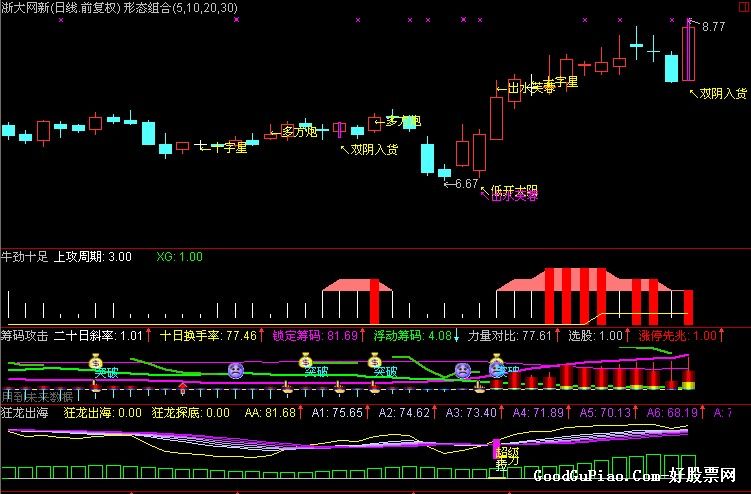Screen dimensions: 751x494
Task: Click the AA: 81.68 reading
Action: pyautogui.click(x=270, y=413)
